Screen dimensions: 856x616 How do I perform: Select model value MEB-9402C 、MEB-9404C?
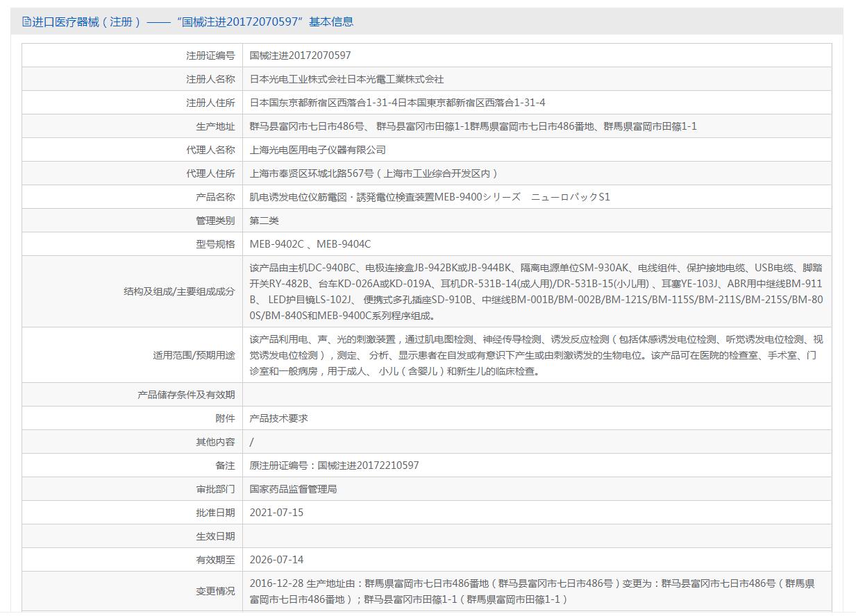tap(310, 244)
